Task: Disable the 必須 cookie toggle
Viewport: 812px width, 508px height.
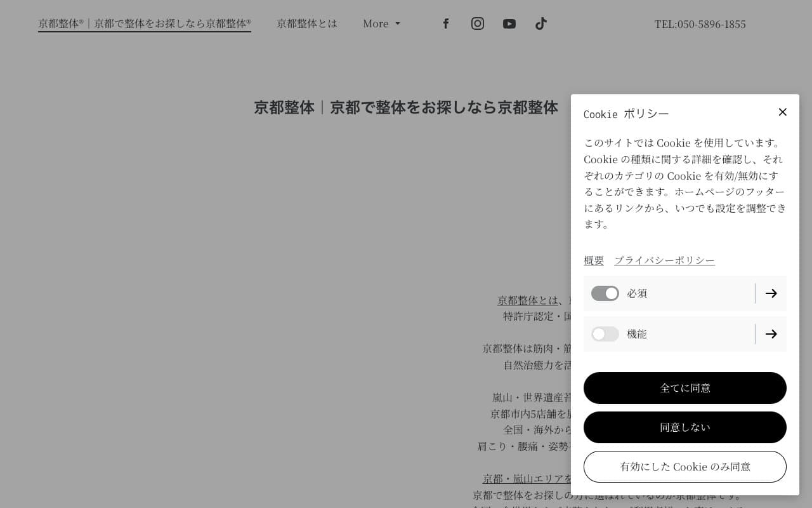Action: pos(605,293)
